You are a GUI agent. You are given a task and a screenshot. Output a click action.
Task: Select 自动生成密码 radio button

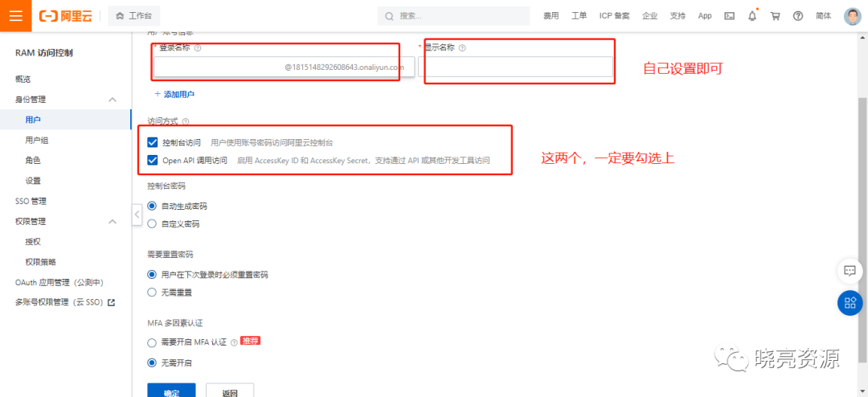152,206
